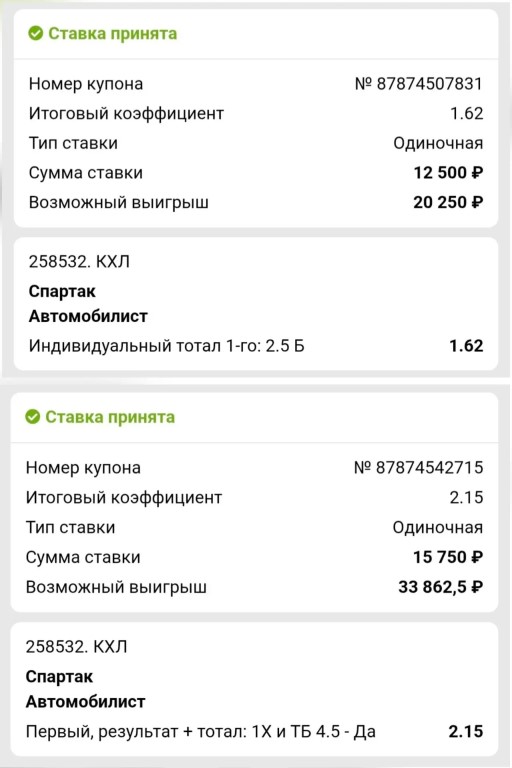Click the 1.62 odds on individual total bet
The width and height of the screenshot is (512, 768).
point(466,346)
